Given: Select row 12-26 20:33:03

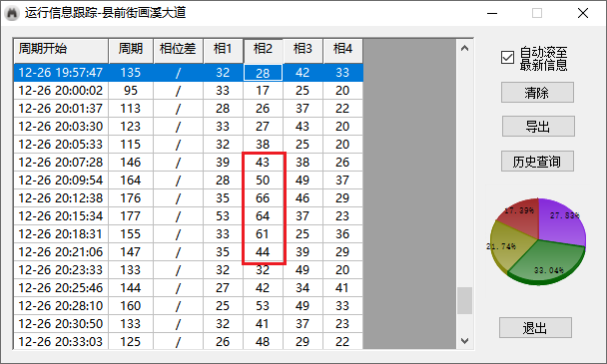Looking at the screenshot, I should click(x=188, y=342).
